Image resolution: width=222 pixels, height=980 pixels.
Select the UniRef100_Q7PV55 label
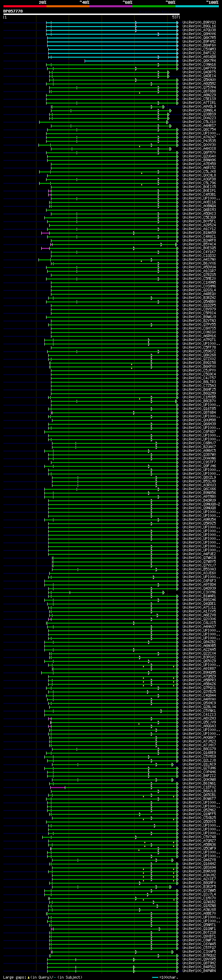(199, 324)
